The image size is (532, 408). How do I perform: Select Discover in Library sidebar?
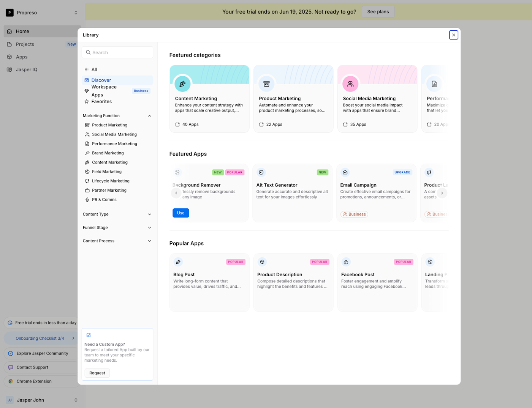pyautogui.click(x=117, y=80)
